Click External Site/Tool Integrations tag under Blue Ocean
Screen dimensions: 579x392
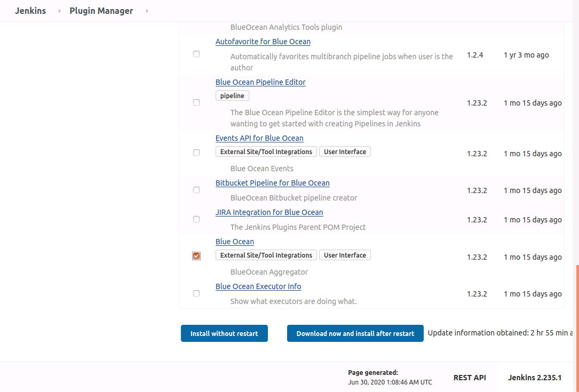click(x=266, y=255)
